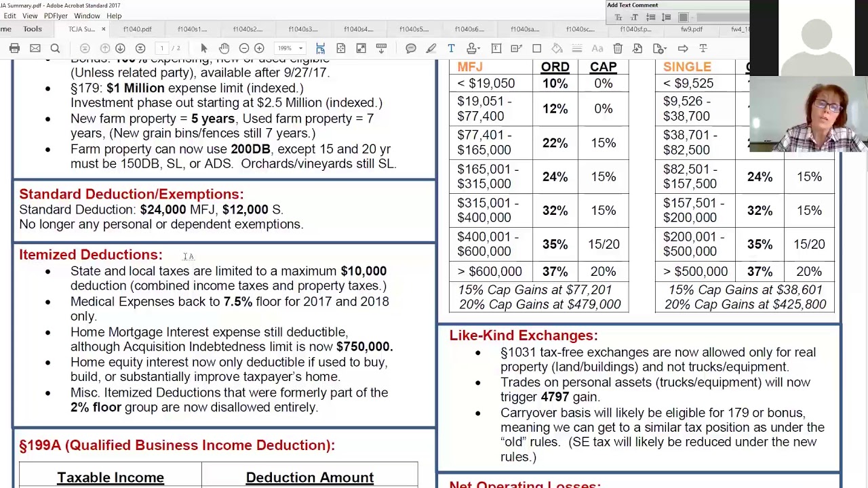The width and height of the screenshot is (868, 488).
Task: Click the 'Itemized Deductions:' heading
Action: 91,255
